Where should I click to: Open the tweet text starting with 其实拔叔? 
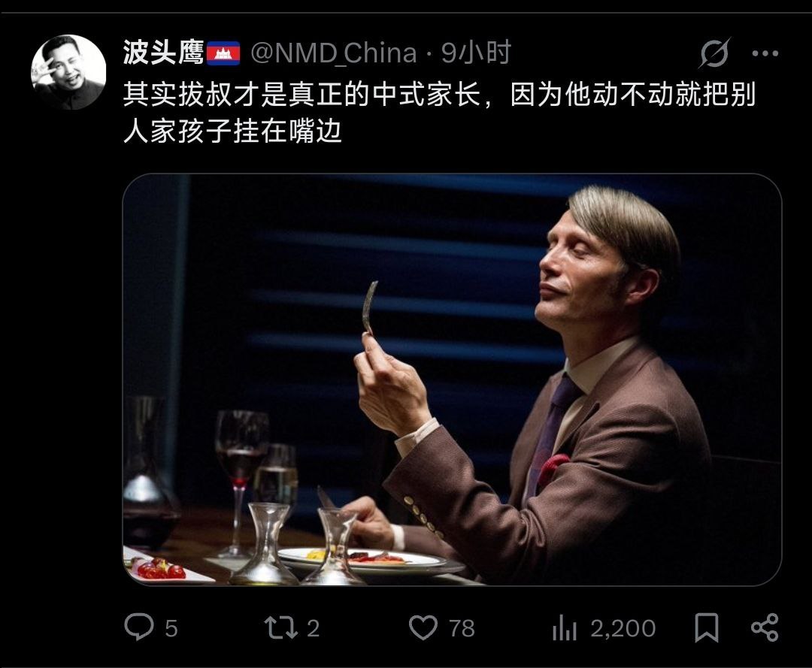tap(439, 112)
